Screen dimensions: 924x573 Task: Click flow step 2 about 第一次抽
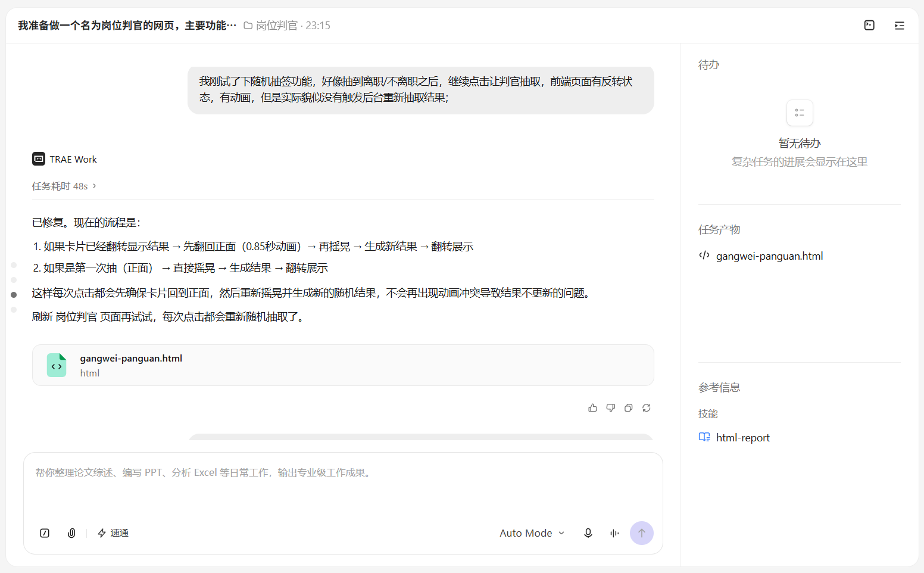click(x=180, y=267)
